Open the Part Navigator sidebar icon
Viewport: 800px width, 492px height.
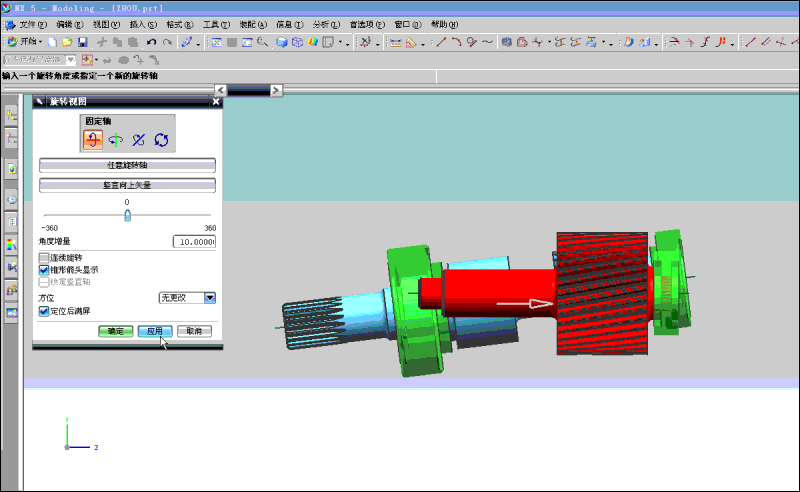tap(11, 138)
